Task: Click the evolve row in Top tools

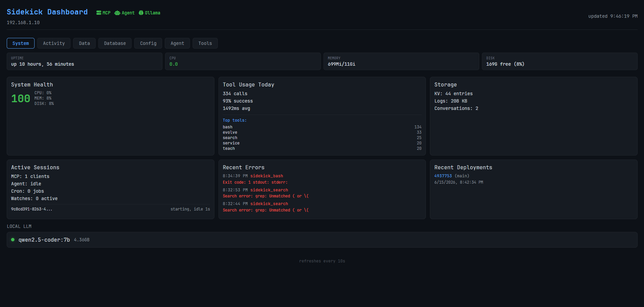Action: tap(322, 132)
